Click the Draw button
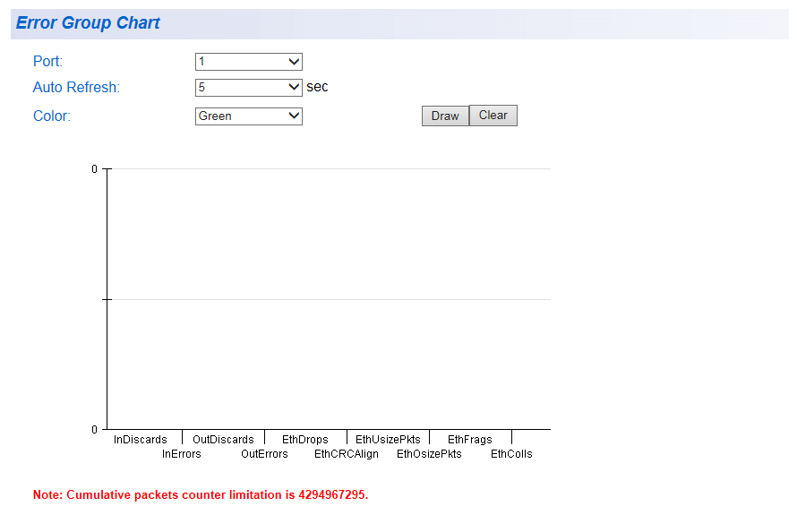The width and height of the screenshot is (797, 532). coord(445,116)
